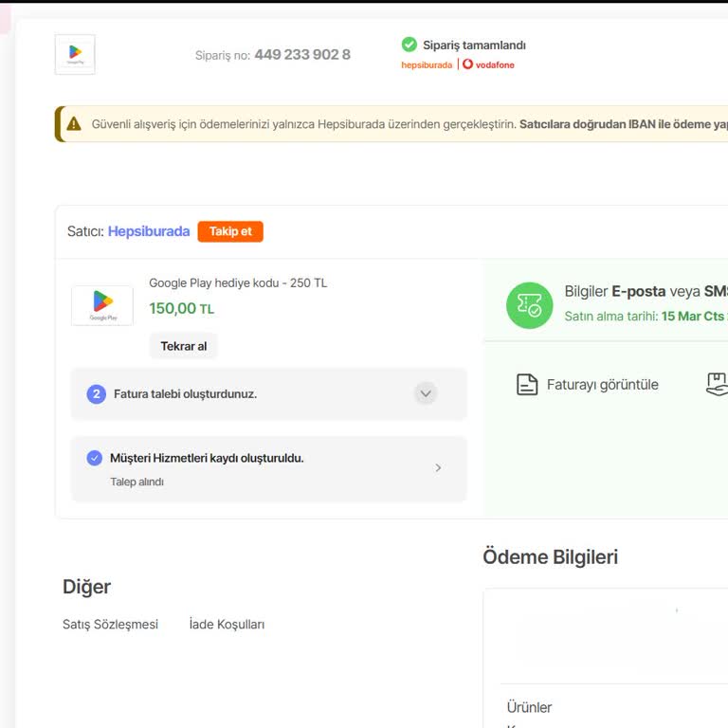Click the green ticket delivery icon
Viewport: 728px width, 728px height.
[529, 305]
